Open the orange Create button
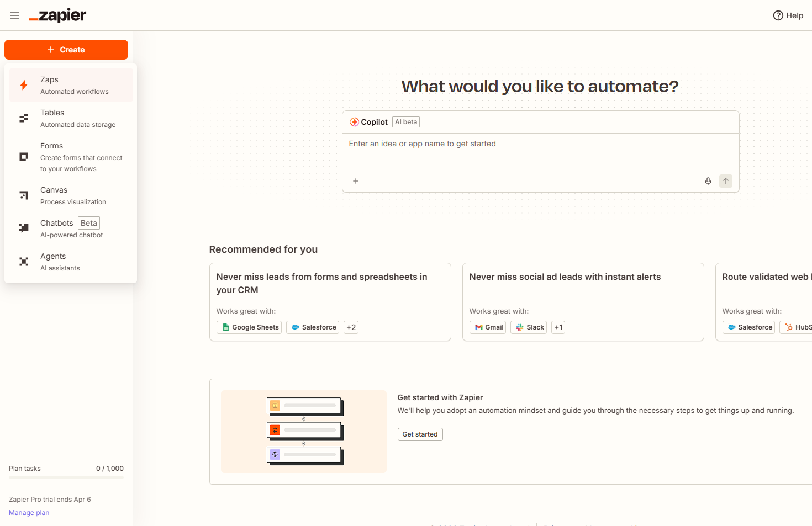 coord(66,50)
